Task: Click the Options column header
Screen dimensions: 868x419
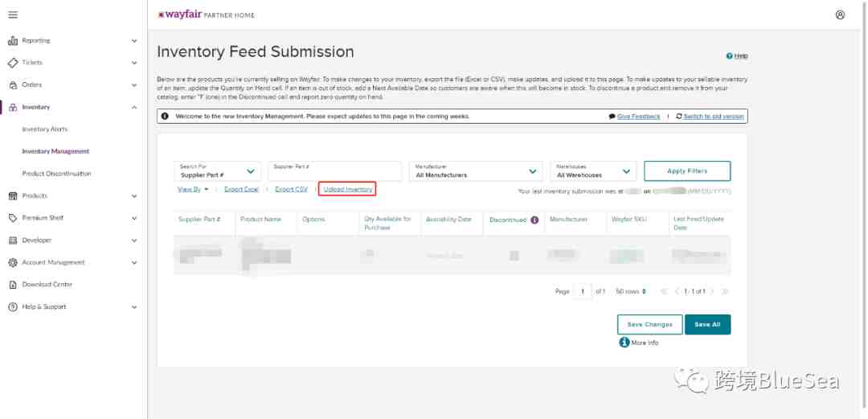Action: [313, 220]
